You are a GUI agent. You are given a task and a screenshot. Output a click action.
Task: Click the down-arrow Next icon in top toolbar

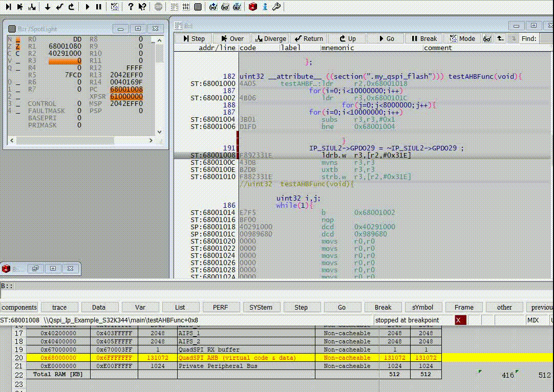(47, 6)
